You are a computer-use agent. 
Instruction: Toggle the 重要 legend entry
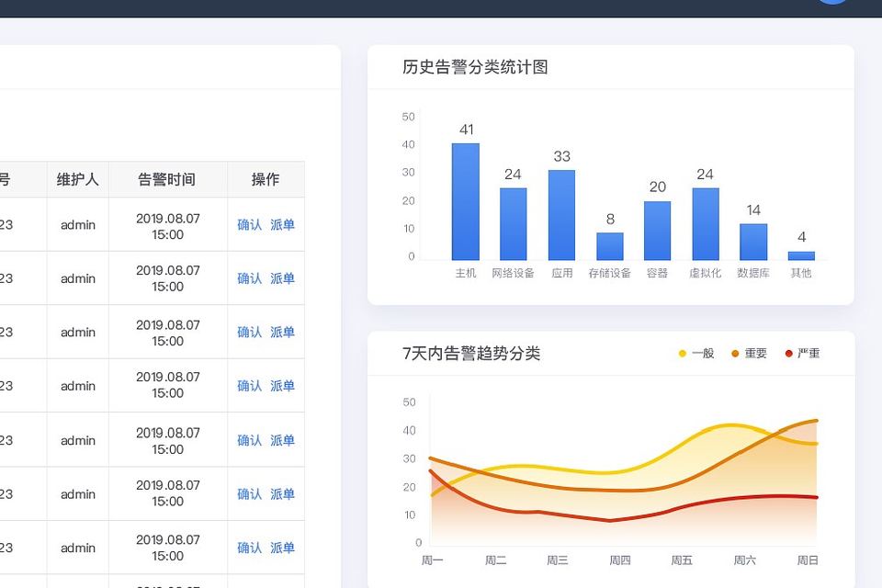pos(750,354)
